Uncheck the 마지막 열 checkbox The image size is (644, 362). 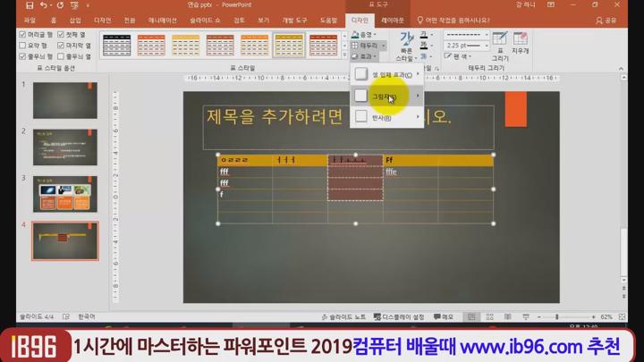[61, 46]
